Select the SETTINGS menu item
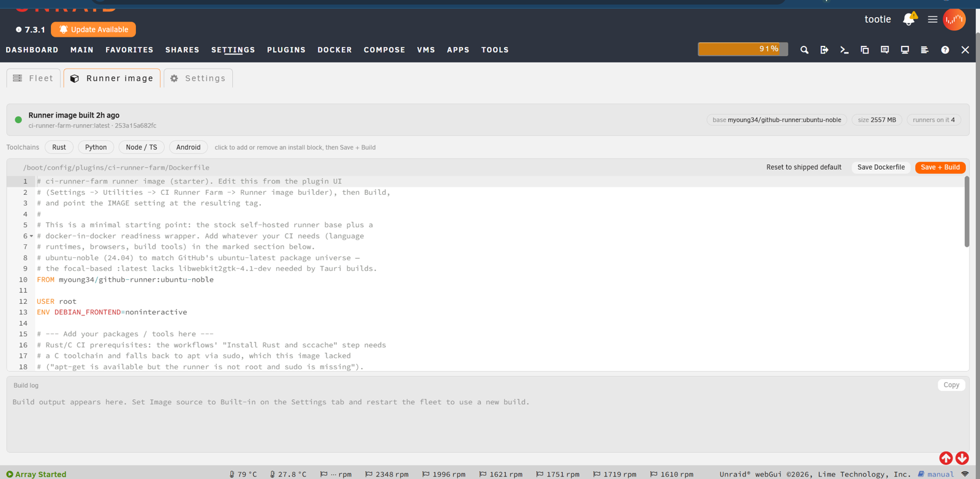 point(233,50)
